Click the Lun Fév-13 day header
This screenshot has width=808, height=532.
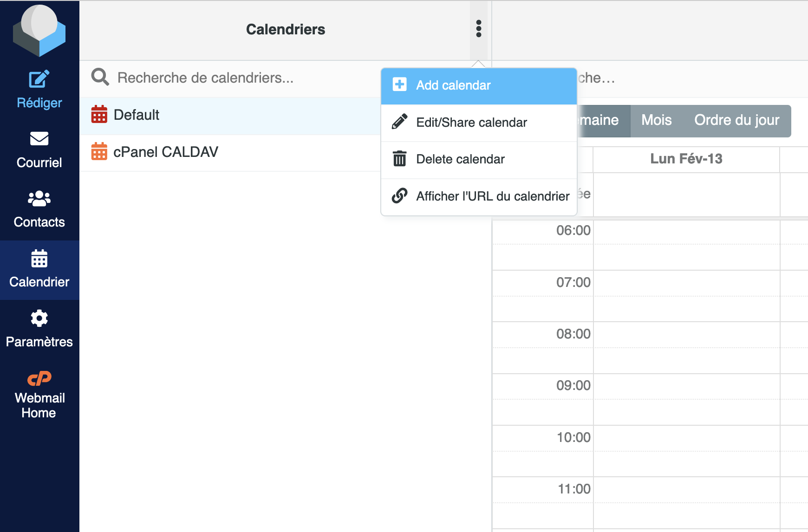pos(686,159)
